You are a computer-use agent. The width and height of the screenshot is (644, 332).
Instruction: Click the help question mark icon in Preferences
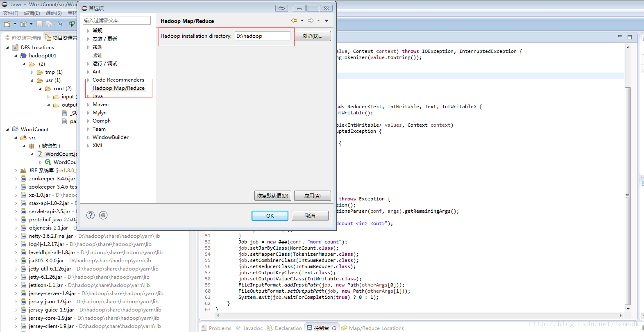pos(91,215)
